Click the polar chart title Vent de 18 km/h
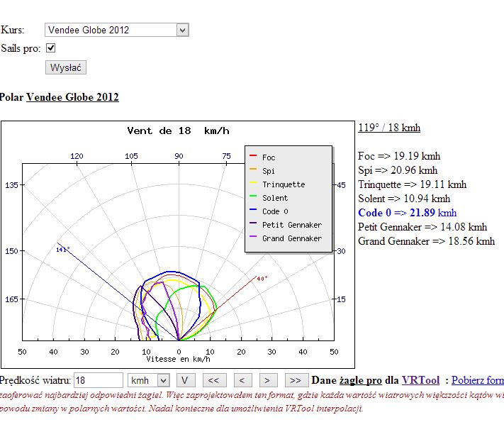 coord(178,131)
